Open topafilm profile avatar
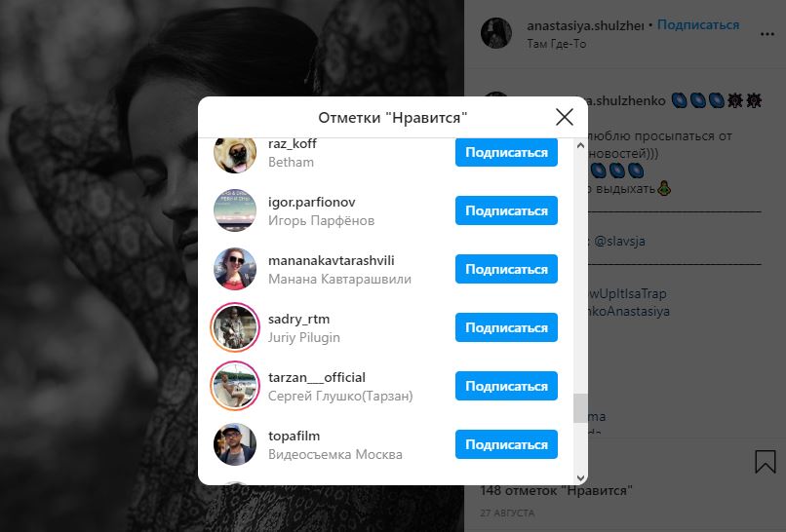This screenshot has width=786, height=532. [235, 444]
